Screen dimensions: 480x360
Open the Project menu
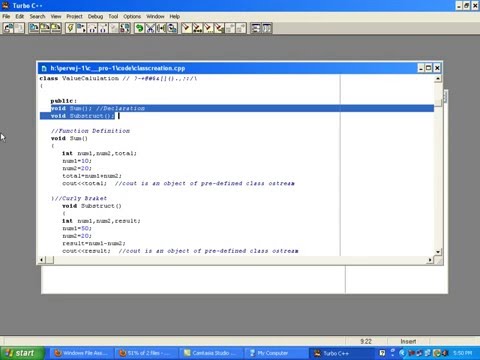tap(74, 16)
